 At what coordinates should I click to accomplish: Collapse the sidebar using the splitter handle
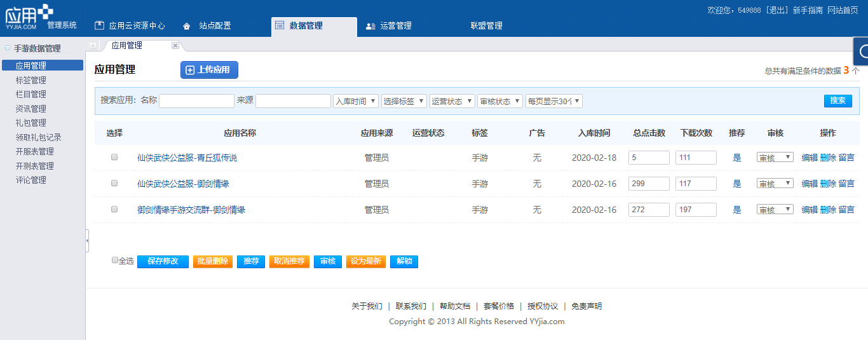pos(87,240)
